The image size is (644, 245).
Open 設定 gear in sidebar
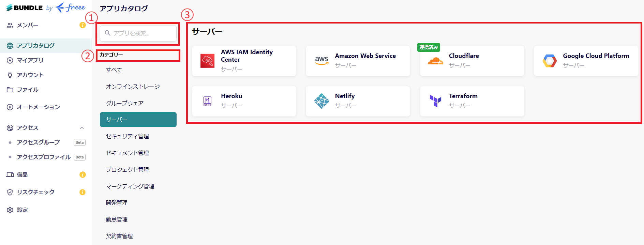click(10, 210)
